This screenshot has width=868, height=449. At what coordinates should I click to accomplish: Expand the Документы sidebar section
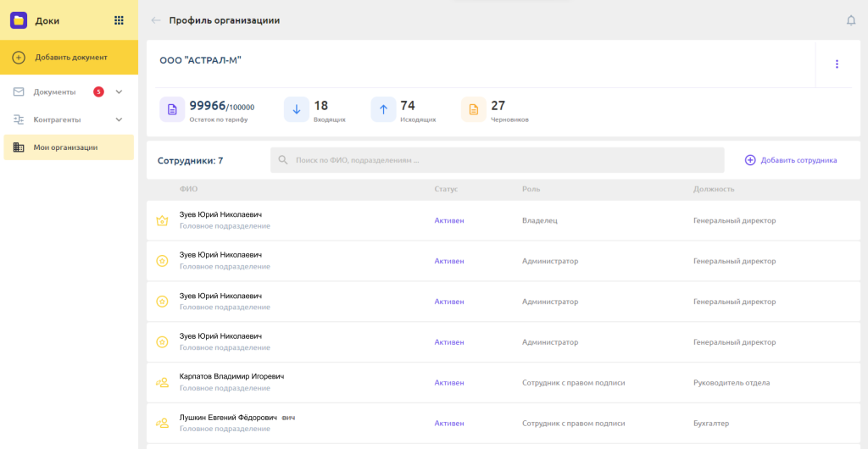pyautogui.click(x=119, y=91)
